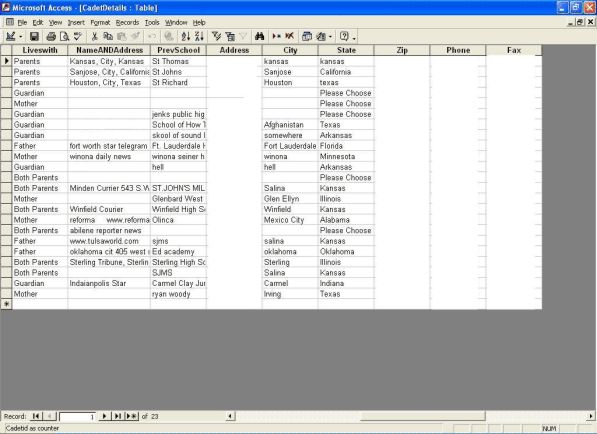Click the horizontal scrollbar left arrow
Image resolution: width=597 pixels, height=434 pixels.
point(230,416)
